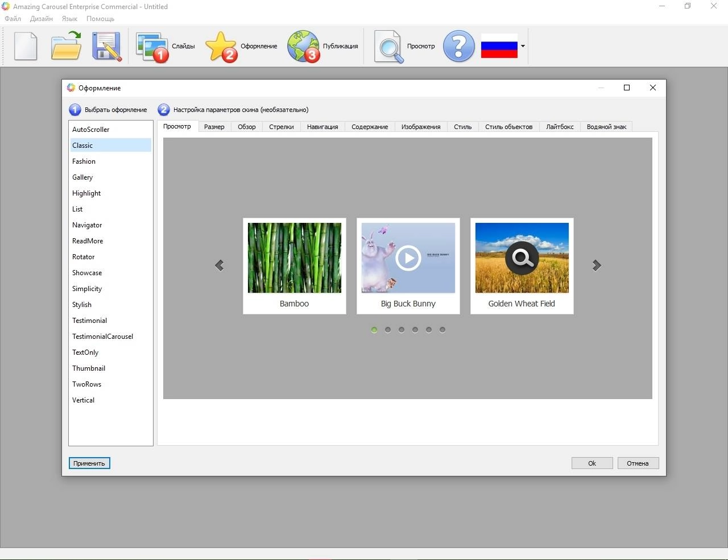Switch to the Навигация tab

pos(322,127)
